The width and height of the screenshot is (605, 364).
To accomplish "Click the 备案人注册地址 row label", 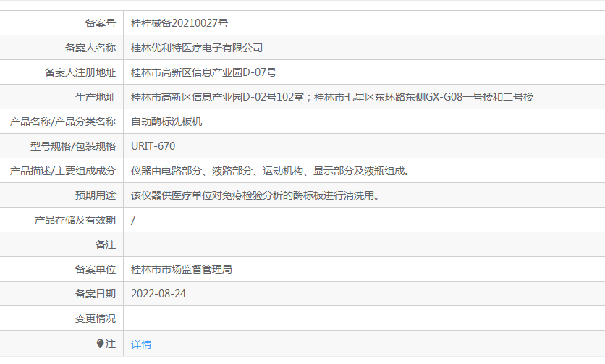I will (80, 72).
